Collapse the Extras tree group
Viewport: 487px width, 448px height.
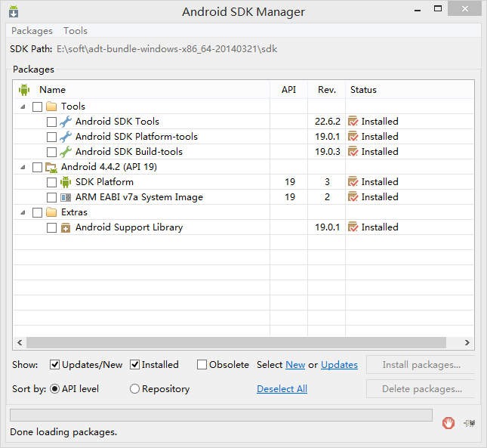(23, 213)
